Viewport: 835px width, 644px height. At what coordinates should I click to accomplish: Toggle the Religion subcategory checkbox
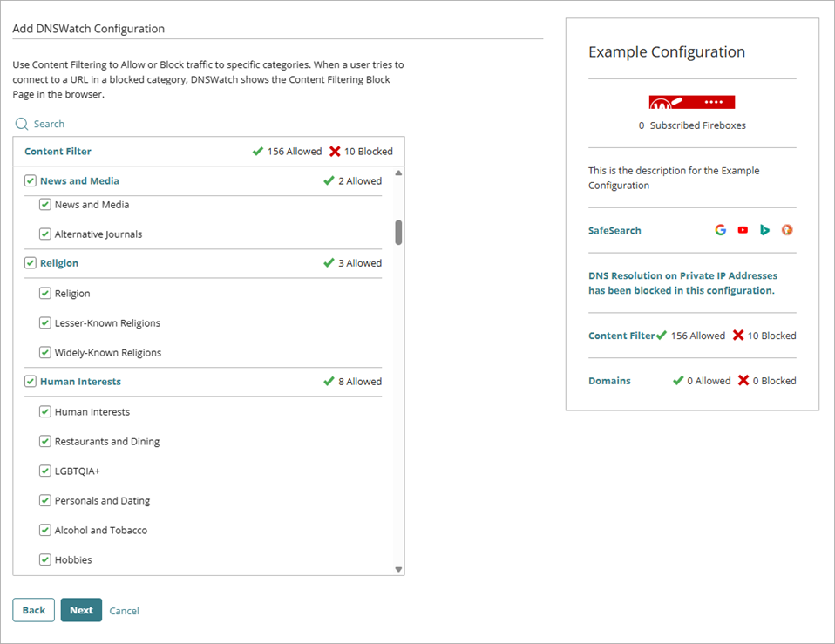tap(45, 294)
